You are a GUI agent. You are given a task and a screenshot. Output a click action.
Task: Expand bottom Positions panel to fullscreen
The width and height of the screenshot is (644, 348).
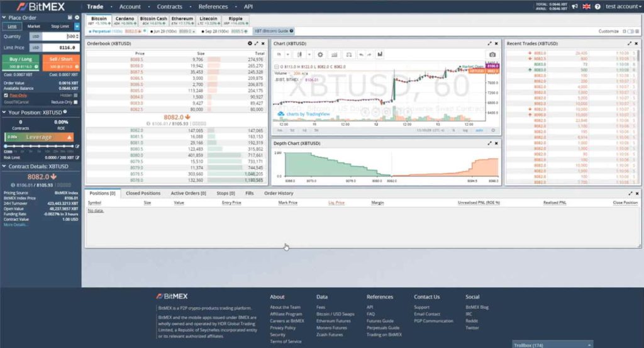tap(630, 194)
